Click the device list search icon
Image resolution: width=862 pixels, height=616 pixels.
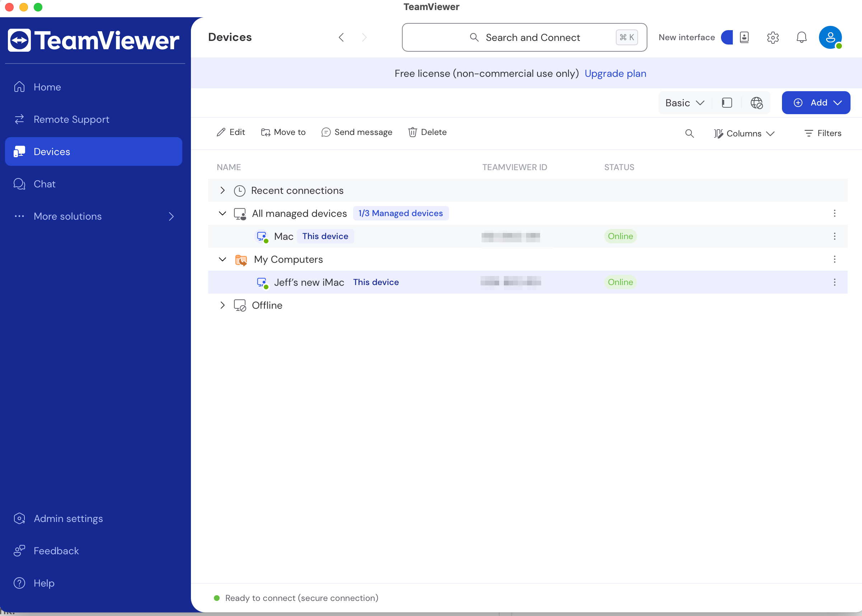click(689, 134)
